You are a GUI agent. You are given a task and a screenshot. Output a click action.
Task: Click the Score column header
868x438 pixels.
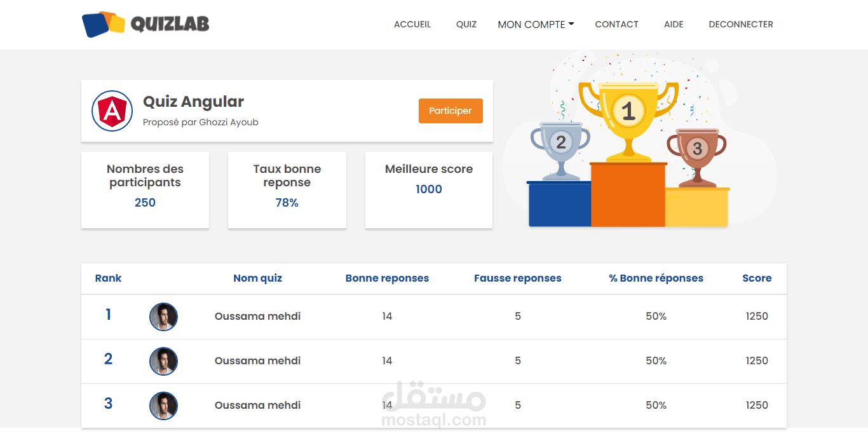click(x=757, y=278)
